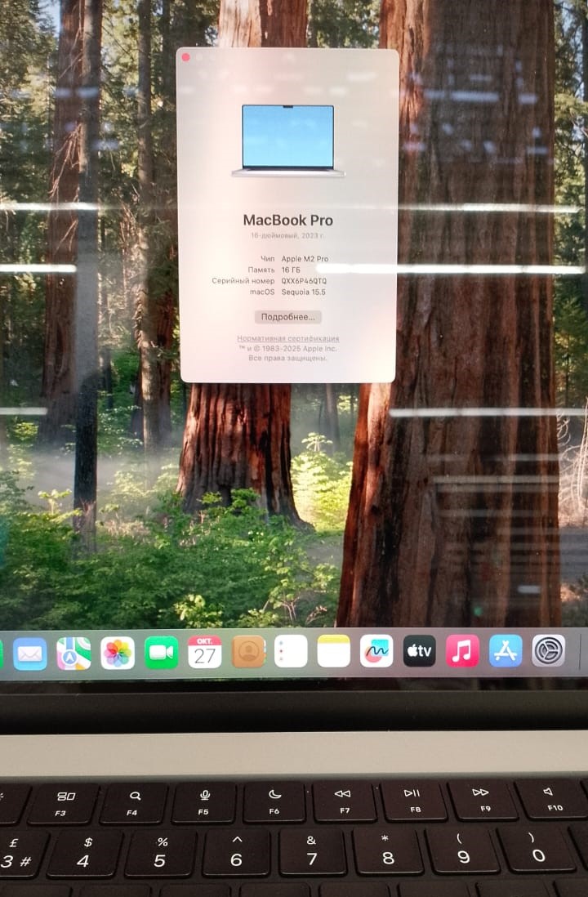Open the "Нормативная сертификация" link
Viewport: 588px width, 897px height.
coord(287,338)
